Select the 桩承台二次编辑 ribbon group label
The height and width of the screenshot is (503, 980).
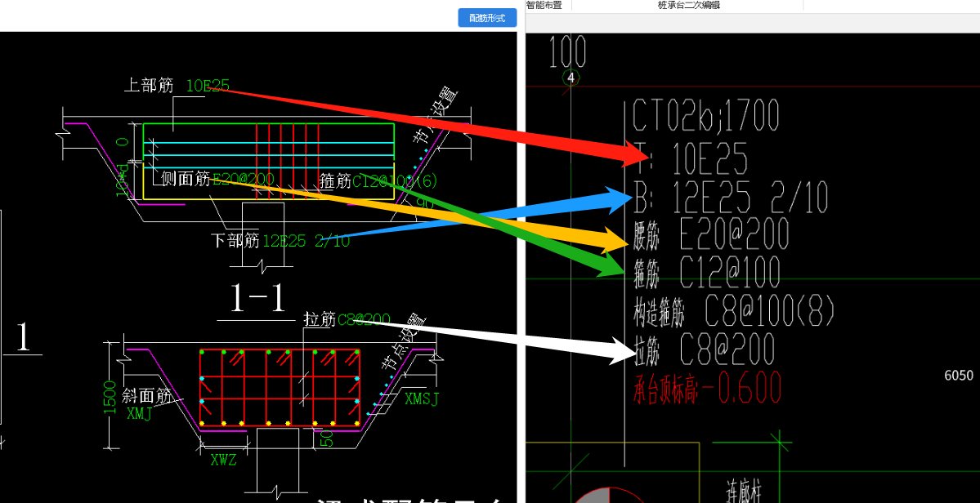[x=687, y=5]
